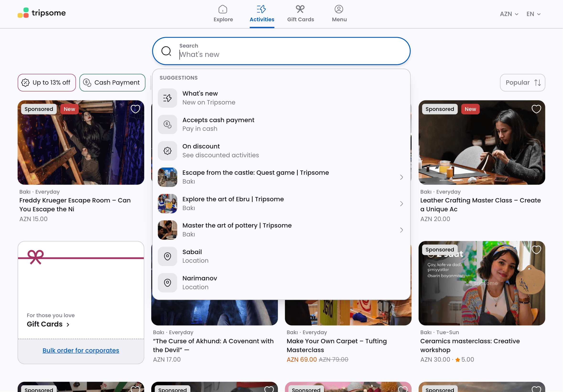Click the New badge on Freddy Krueger card
Screen dimensions: 563x392
pos(69,109)
